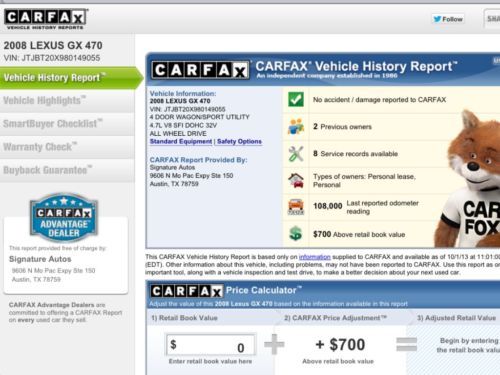Select the Warranty Check tab
Viewport: 500px width, 375px height.
(67, 147)
